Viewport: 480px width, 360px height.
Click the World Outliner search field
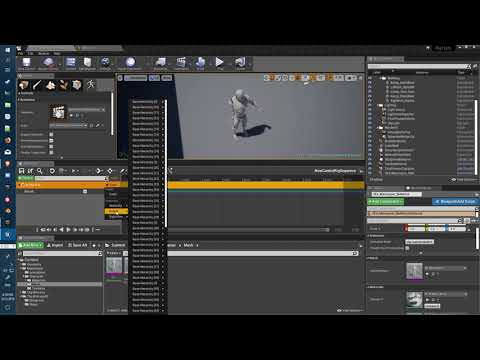(420, 66)
